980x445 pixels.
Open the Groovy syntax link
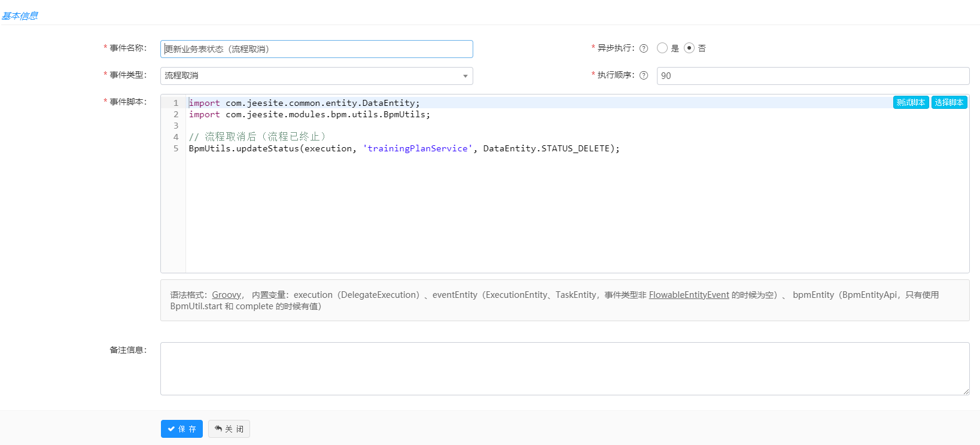click(227, 295)
